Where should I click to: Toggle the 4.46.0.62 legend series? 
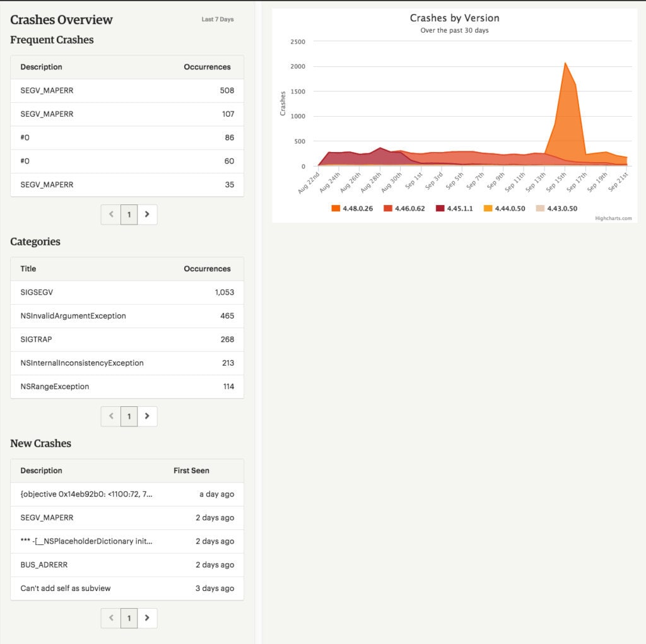(404, 209)
